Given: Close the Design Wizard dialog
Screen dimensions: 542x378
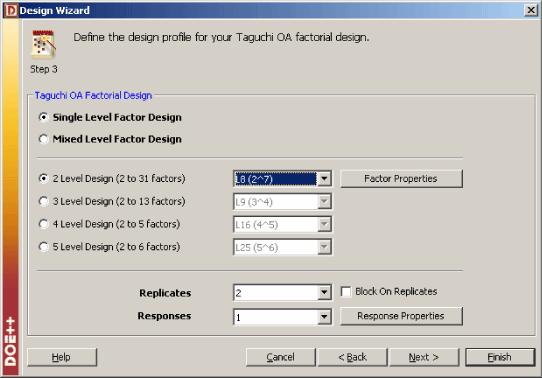Looking at the screenshot, I should [x=531, y=10].
